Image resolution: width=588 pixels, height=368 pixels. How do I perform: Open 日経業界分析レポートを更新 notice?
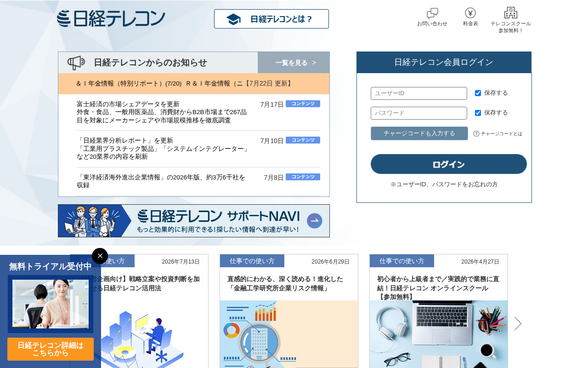coord(163,149)
